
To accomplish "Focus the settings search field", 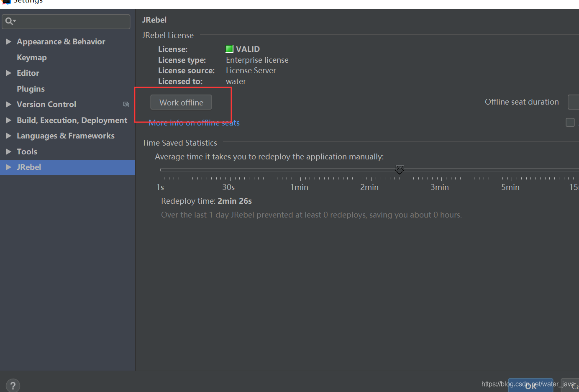I will 66,21.
